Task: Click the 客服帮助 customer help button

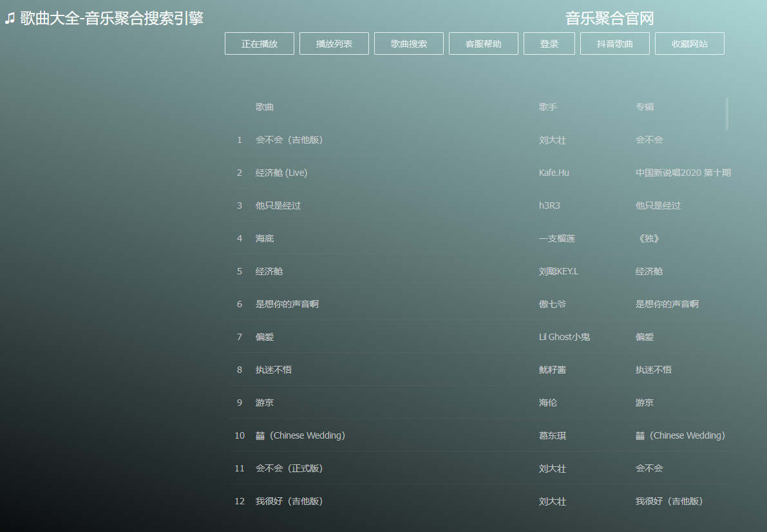Action: 484,44
